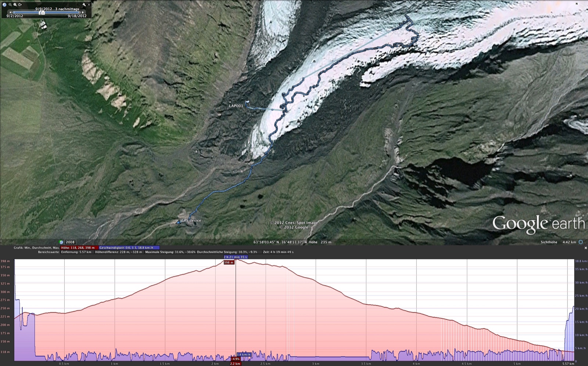Screen dimensions: 588x366
Task: Zoom out the time slider date range
Action: (10, 5)
